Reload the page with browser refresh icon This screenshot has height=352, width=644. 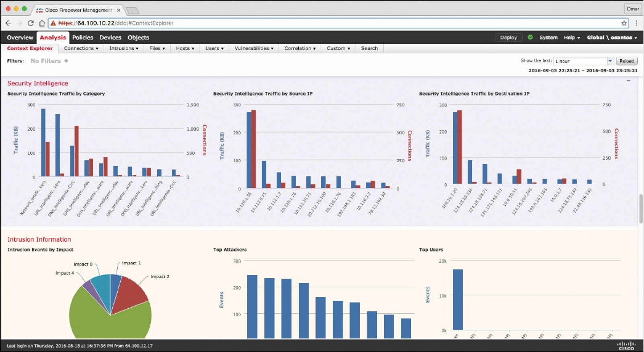(x=30, y=23)
